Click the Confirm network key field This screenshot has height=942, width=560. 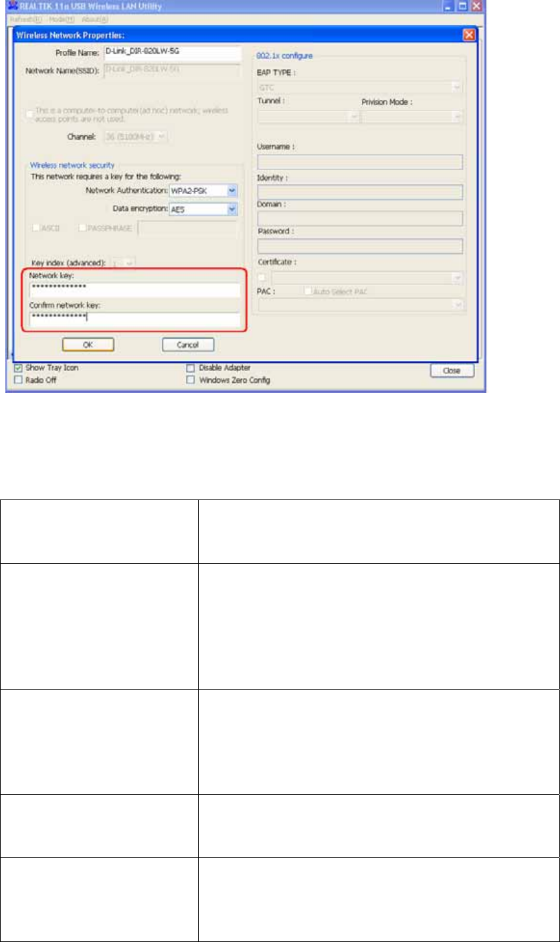[134, 319]
